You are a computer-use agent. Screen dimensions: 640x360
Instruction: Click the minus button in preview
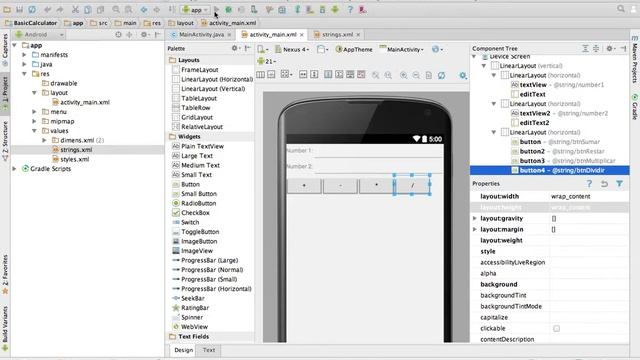(340, 186)
